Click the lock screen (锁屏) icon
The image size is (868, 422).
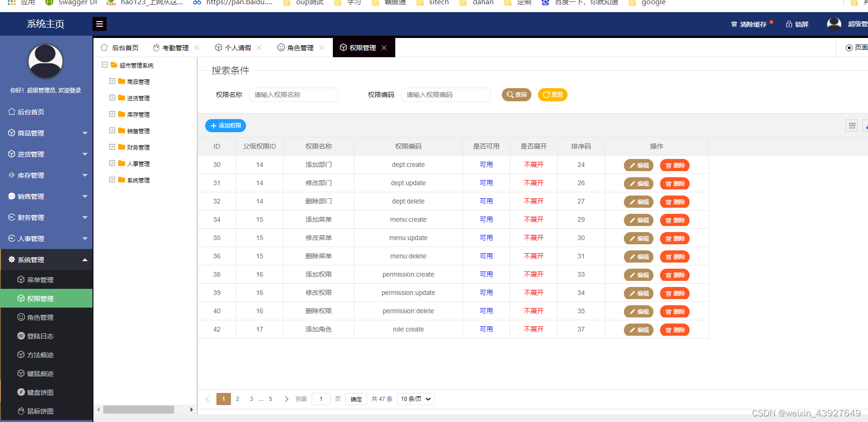pyautogui.click(x=789, y=24)
